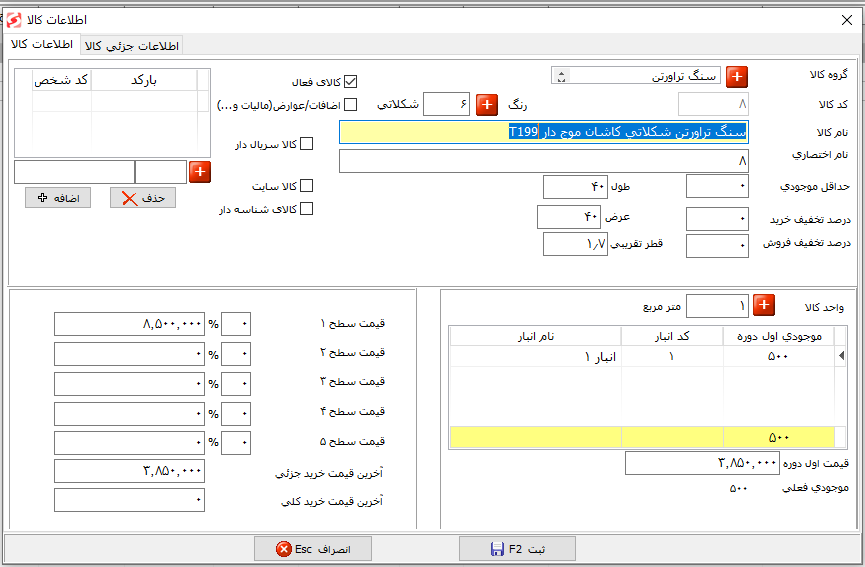The height and width of the screenshot is (567, 865).
Task: Click the حداقل موجودی field
Action: (x=717, y=186)
